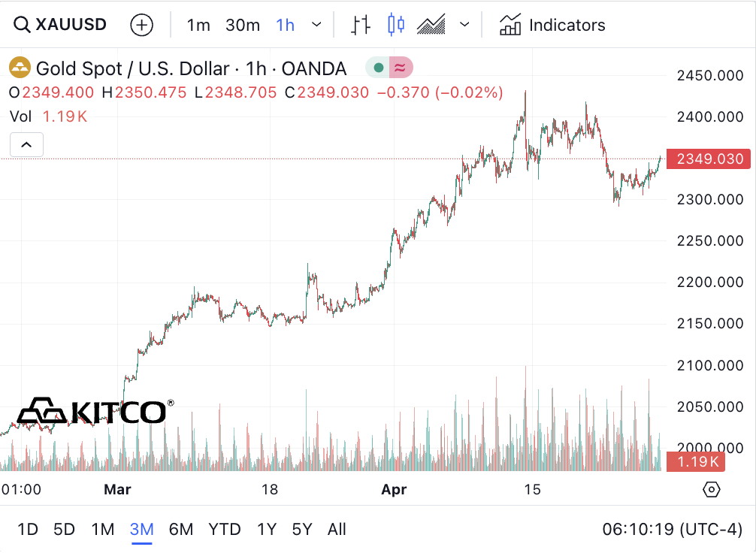Expand the chart style dropdown arrow

coord(464,25)
